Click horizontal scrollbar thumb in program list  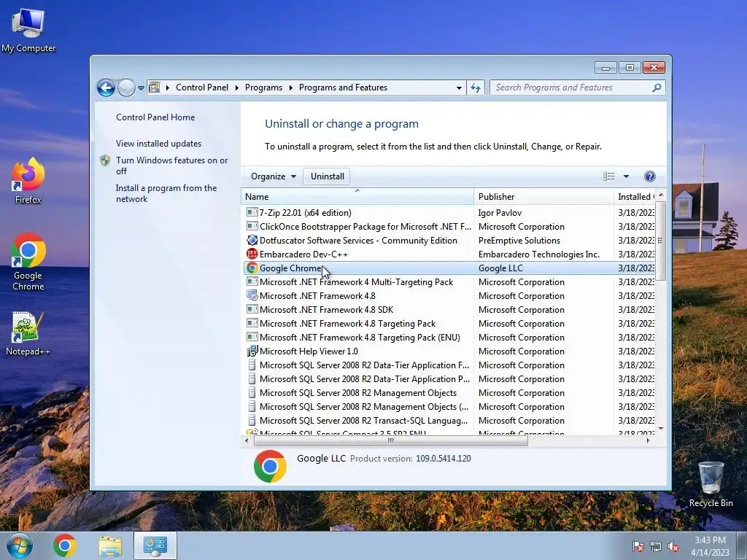coord(391,440)
